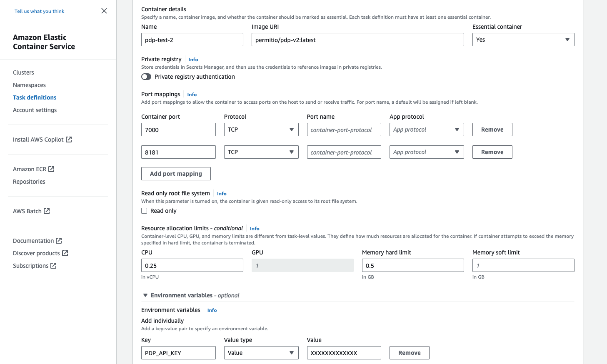Toggle the Essential container setting to No
This screenshot has height=364, width=607.
click(523, 39)
